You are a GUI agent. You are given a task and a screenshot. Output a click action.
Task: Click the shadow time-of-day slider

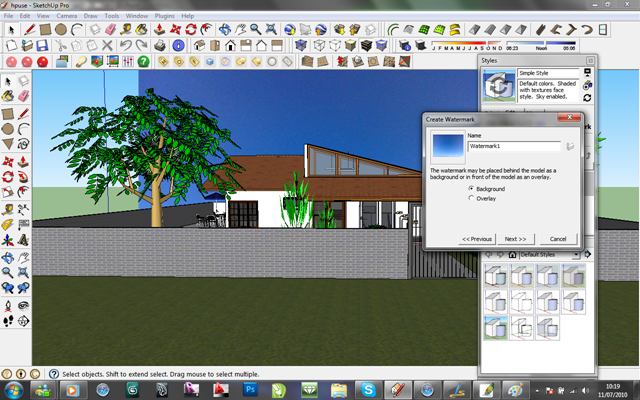541,43
